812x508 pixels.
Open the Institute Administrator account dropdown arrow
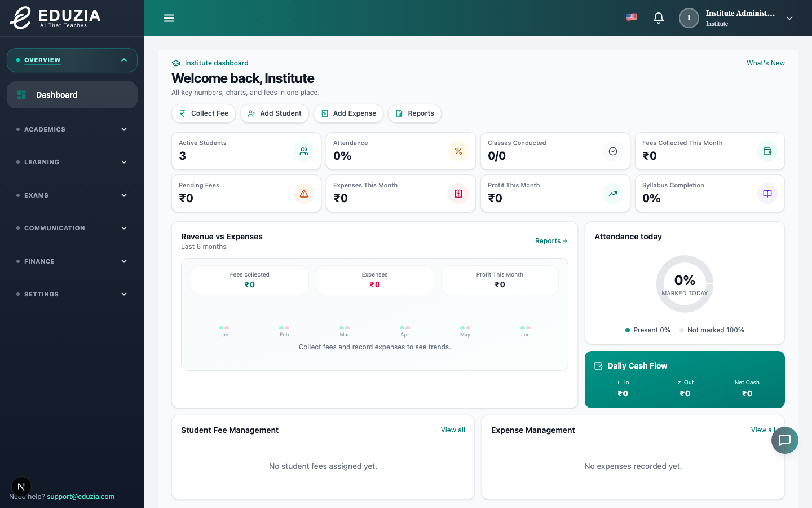(x=789, y=18)
